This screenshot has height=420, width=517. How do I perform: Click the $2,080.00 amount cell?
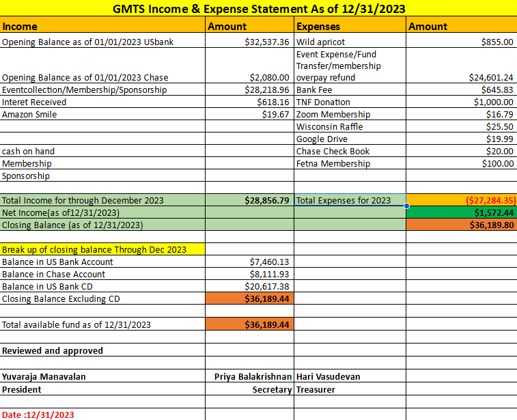(249, 66)
